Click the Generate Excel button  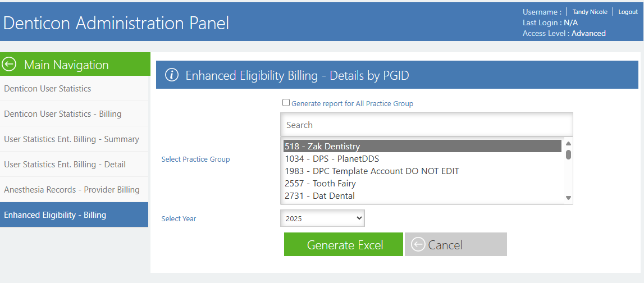[x=344, y=244]
